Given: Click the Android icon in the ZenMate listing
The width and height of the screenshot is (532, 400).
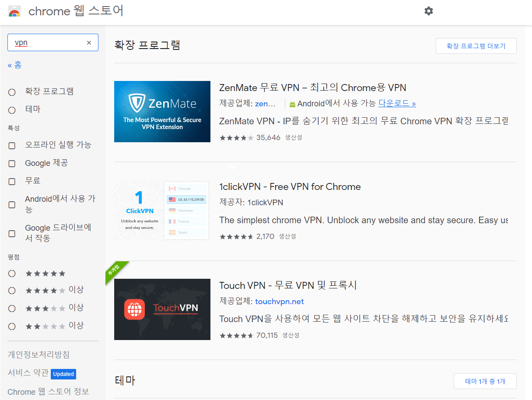Looking at the screenshot, I should point(292,104).
